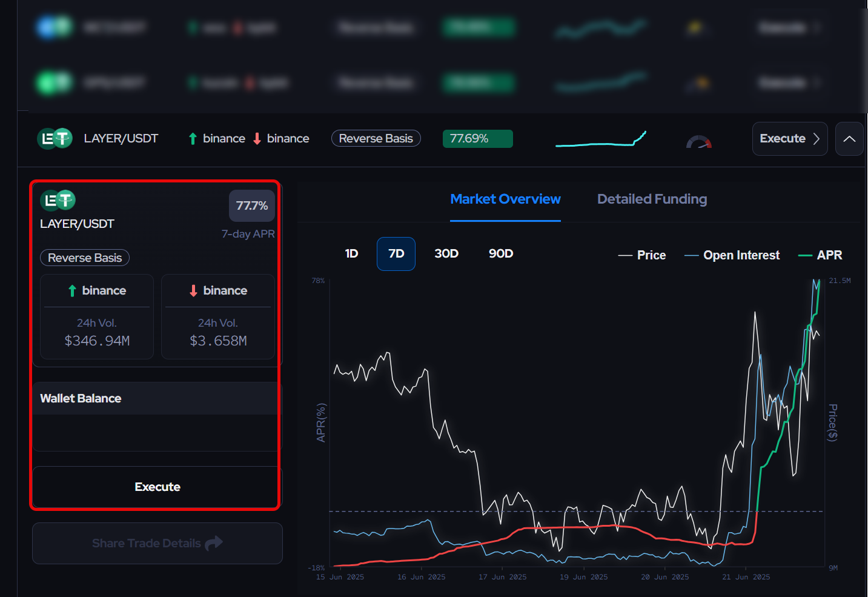
Task: Select the 7D time range
Action: (396, 254)
